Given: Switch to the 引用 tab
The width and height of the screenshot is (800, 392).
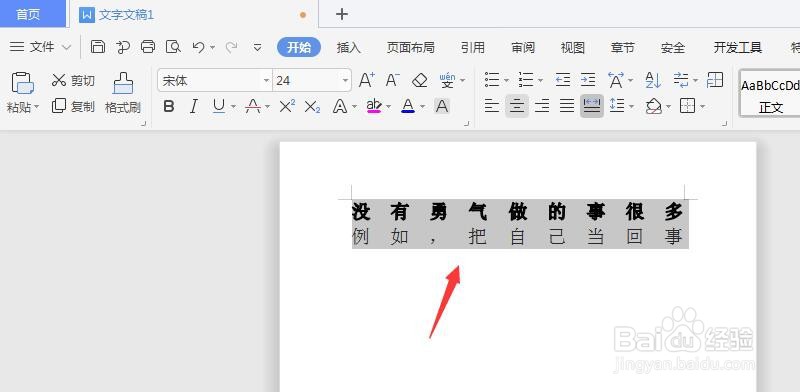Looking at the screenshot, I should coord(472,47).
